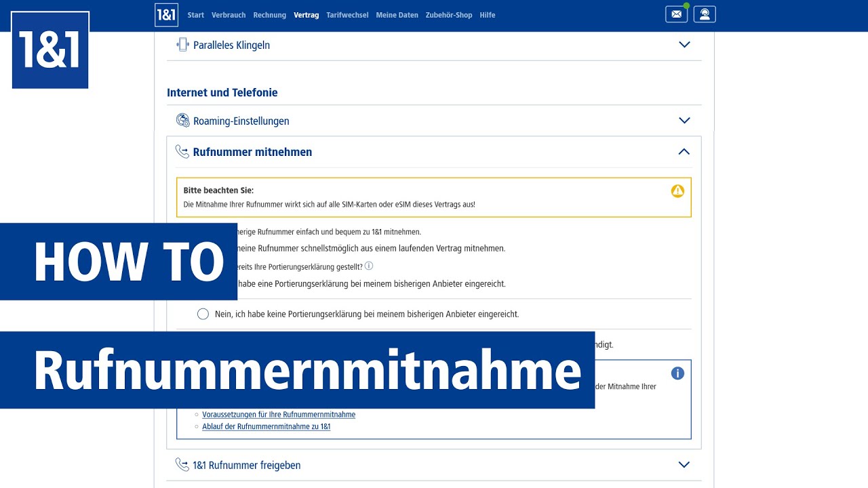This screenshot has width=868, height=488.
Task: Click the yellow warning triangle icon
Action: coord(677,191)
